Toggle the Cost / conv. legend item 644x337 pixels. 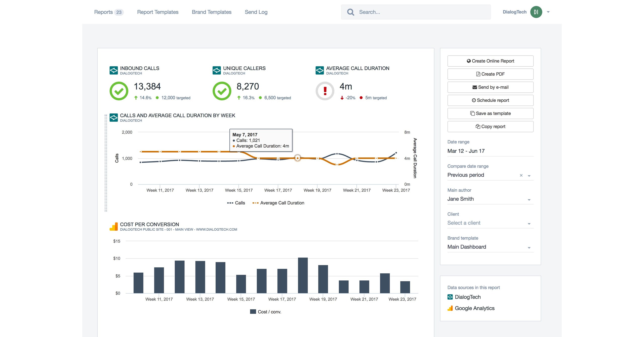tap(266, 312)
